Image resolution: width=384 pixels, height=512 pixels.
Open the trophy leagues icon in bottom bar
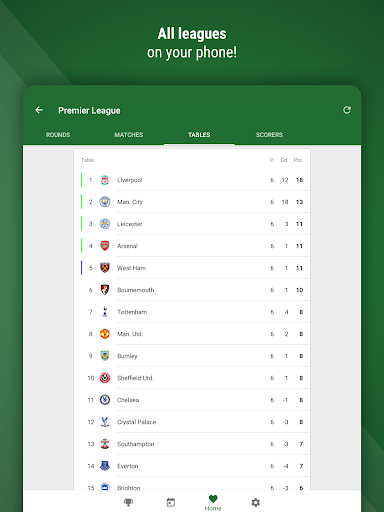pos(128,502)
